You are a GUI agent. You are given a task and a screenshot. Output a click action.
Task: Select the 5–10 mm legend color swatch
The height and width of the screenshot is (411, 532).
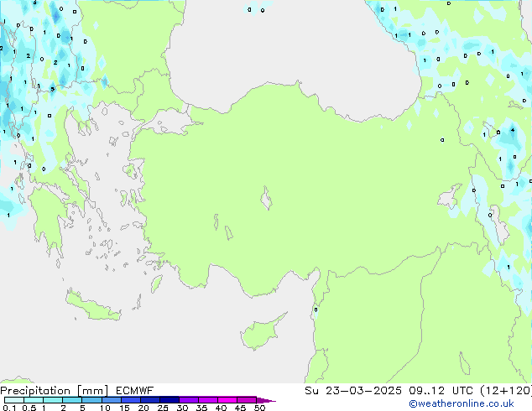91,400
